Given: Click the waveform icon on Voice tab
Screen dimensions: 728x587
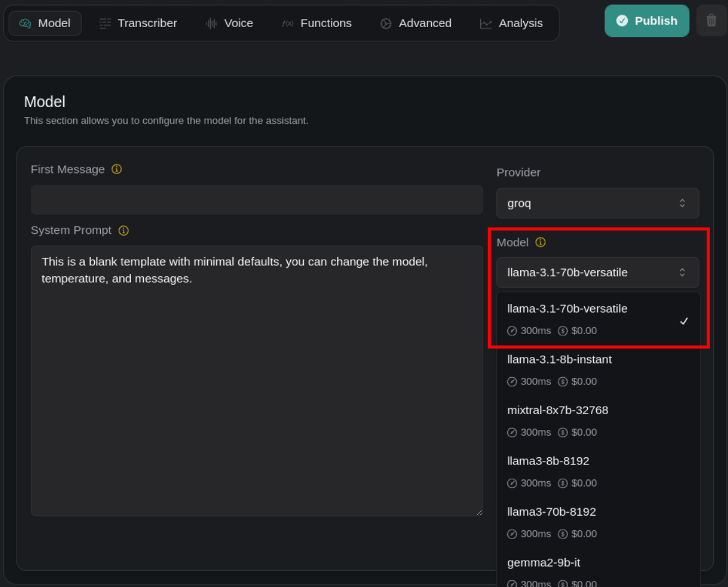Looking at the screenshot, I should 211,23.
